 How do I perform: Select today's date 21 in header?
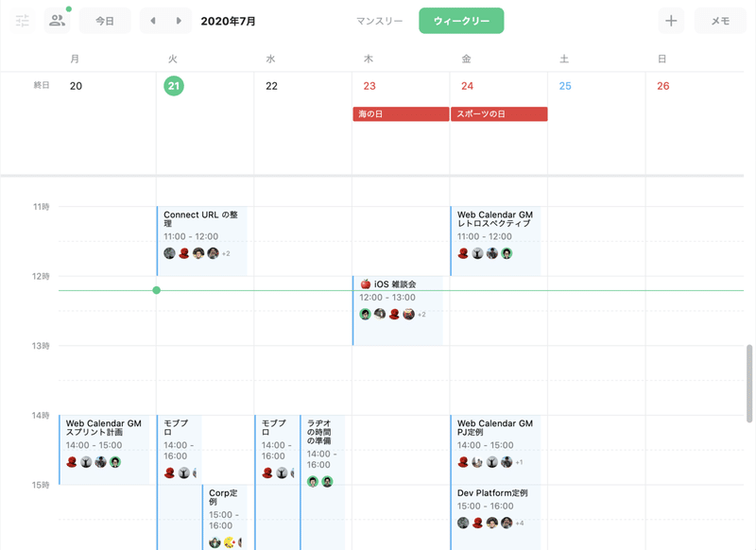point(173,85)
